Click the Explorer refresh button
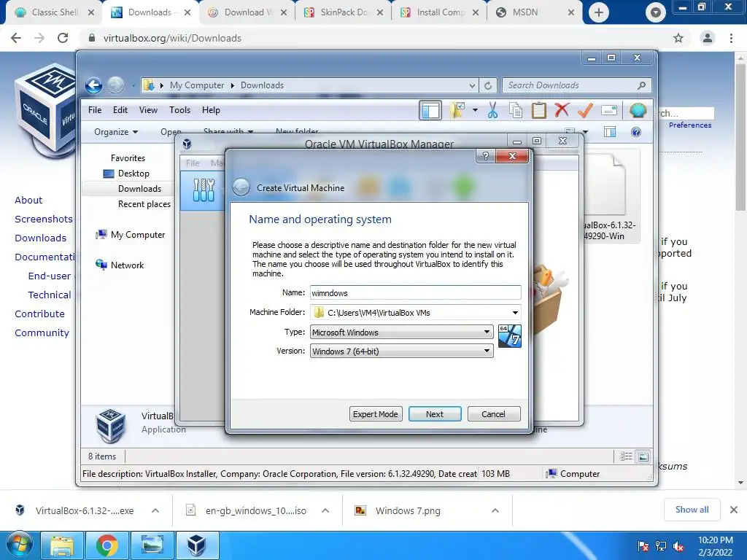This screenshot has width=747, height=560. pos(488,85)
